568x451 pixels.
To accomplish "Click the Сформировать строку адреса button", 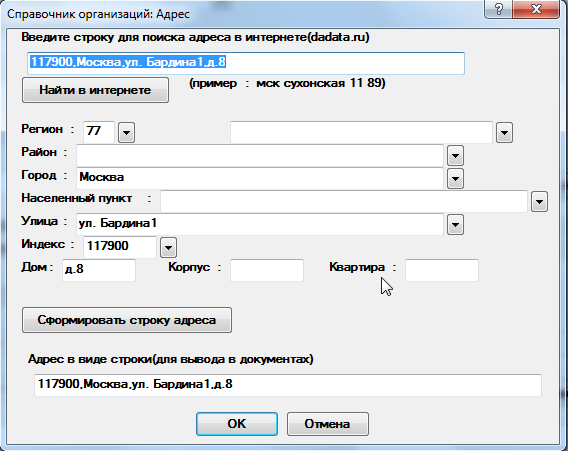I will (127, 320).
